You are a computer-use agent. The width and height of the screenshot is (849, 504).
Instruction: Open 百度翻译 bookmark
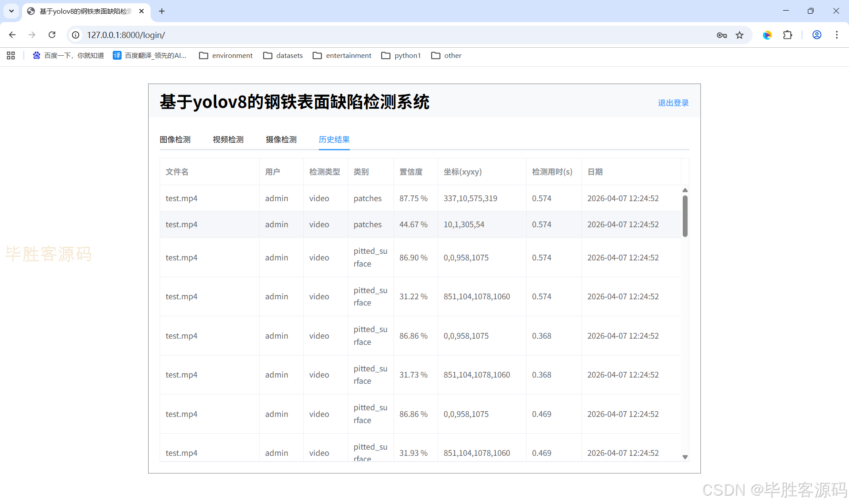(x=150, y=55)
